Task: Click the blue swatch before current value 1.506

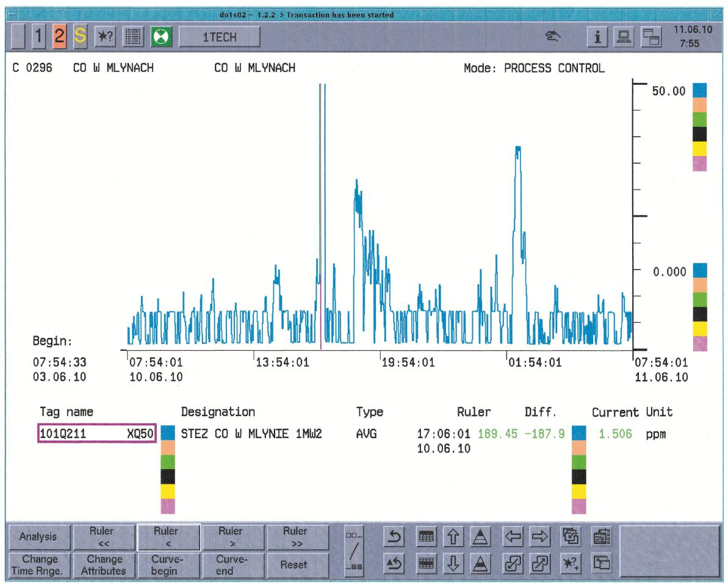Action: (x=579, y=433)
